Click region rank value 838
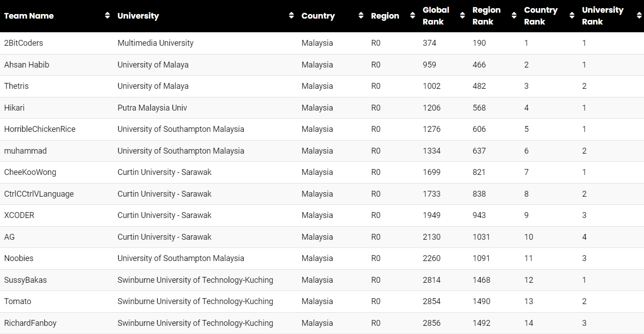This screenshot has height=334, width=644. point(479,194)
